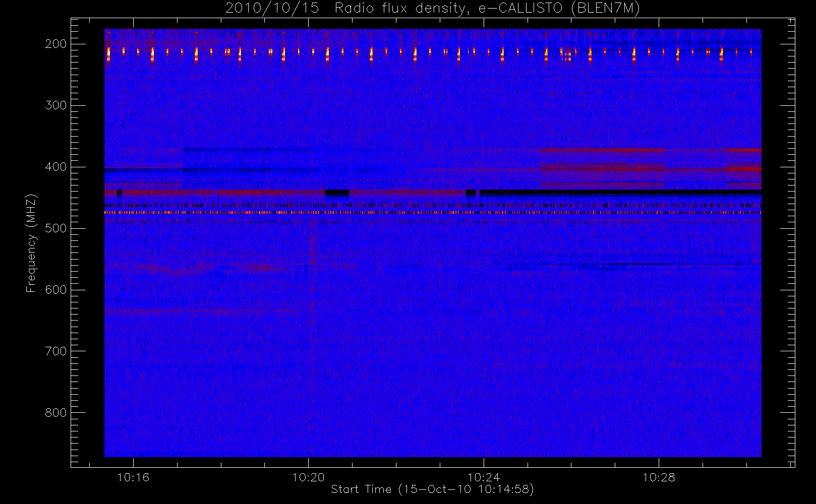Click the 200 frequency tick label
This screenshot has width=816, height=504.
(x=55, y=44)
